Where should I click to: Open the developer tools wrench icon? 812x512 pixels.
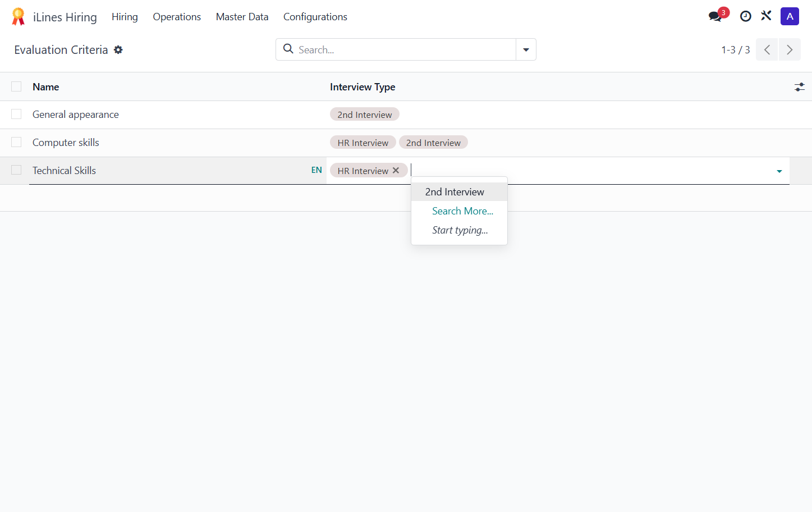(767, 16)
